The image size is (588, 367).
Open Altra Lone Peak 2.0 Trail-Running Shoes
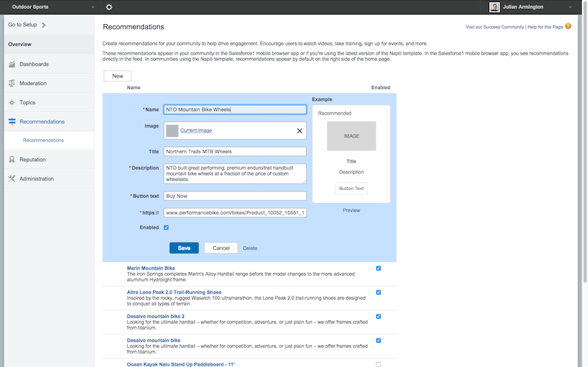(x=174, y=292)
